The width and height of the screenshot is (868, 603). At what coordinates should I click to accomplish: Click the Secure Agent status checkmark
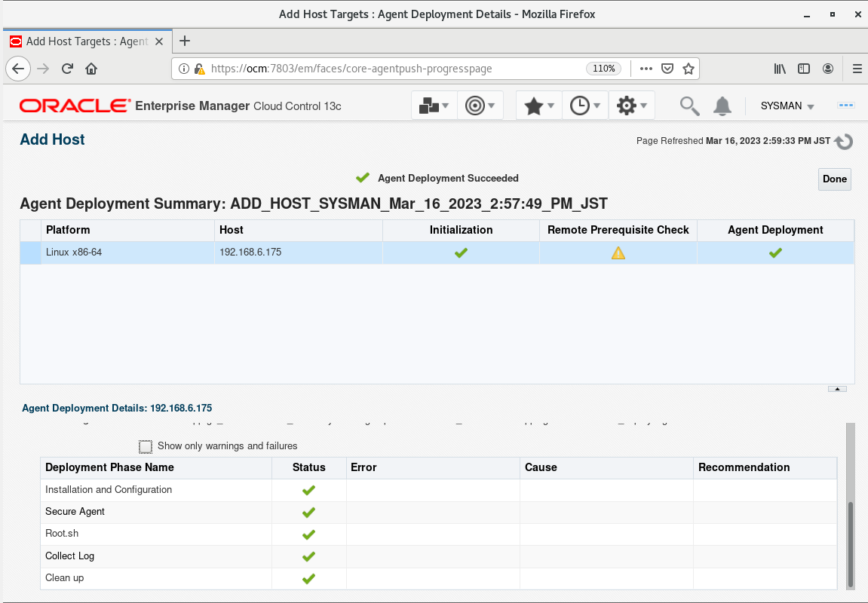[x=309, y=513]
